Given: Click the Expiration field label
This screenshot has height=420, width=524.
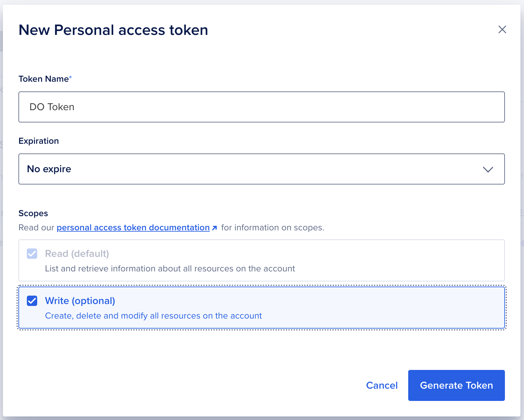Looking at the screenshot, I should [x=39, y=141].
